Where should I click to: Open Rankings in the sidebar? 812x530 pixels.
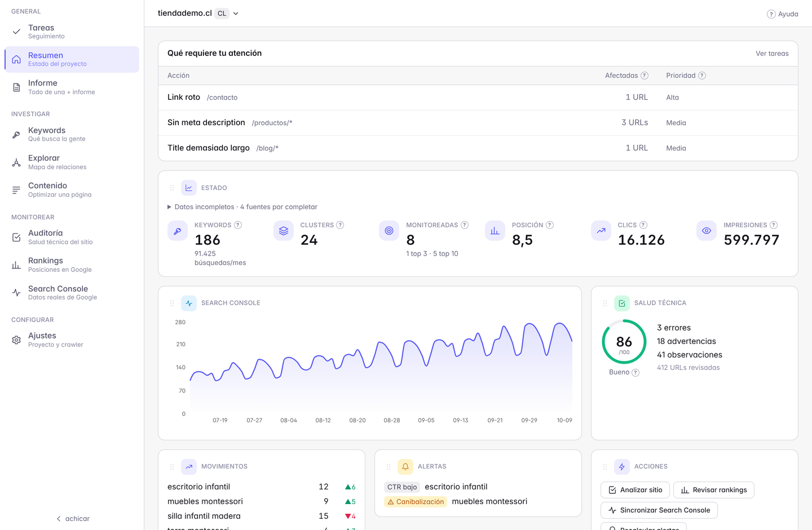72,264
